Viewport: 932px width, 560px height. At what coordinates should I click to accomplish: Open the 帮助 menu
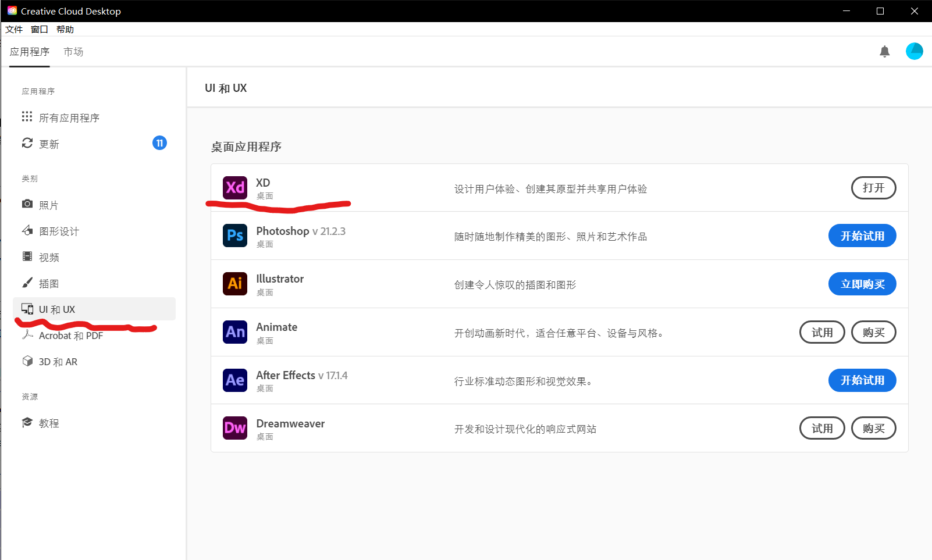pos(65,29)
